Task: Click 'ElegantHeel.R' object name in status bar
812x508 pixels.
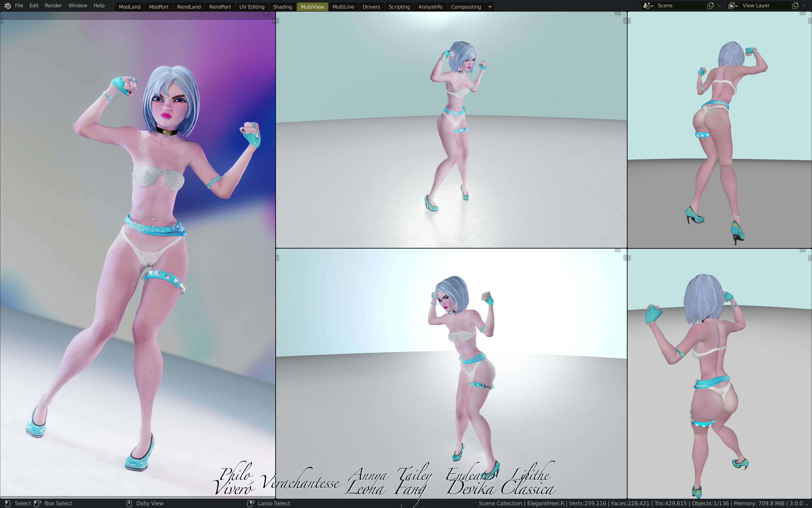Action: (546, 503)
